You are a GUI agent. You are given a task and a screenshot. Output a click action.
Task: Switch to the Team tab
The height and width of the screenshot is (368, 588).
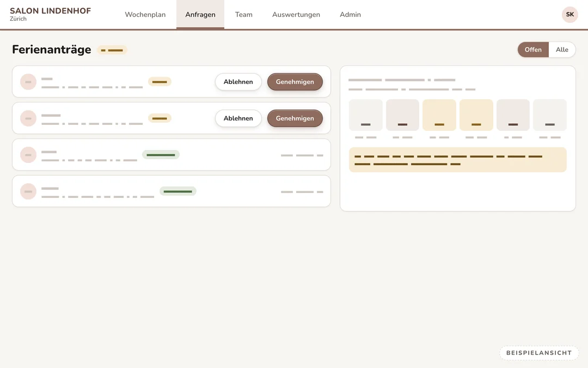(244, 15)
